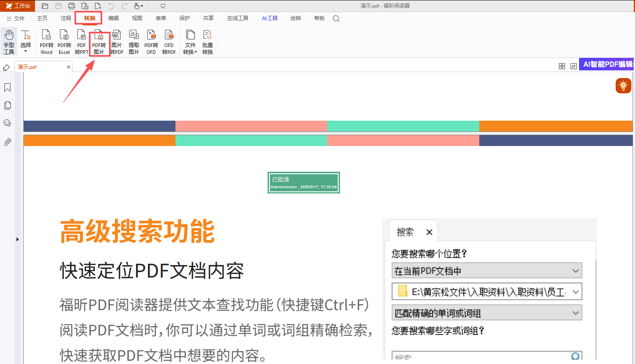
Task: Open the quick access toolbar customize dropdown
Action: tap(163, 6)
